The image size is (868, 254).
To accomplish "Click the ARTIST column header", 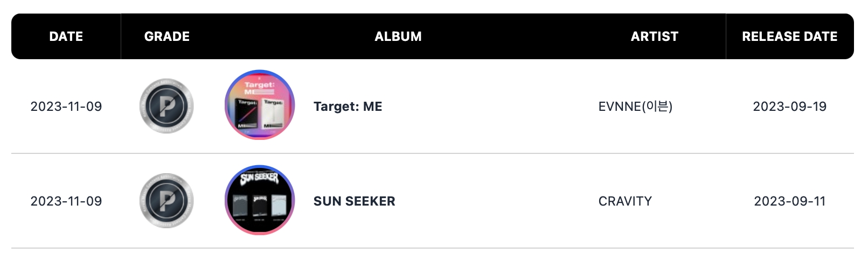I will pyautogui.click(x=655, y=37).
